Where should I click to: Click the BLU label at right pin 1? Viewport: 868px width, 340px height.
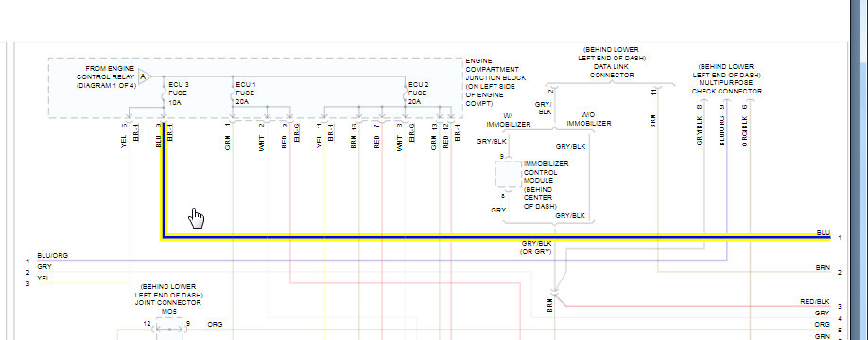pyautogui.click(x=824, y=232)
